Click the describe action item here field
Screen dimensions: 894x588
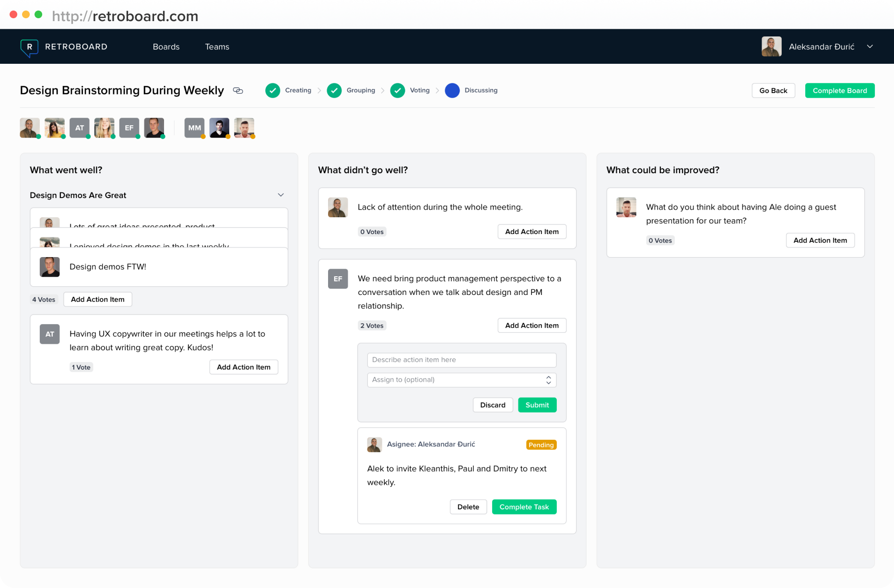coord(461,360)
